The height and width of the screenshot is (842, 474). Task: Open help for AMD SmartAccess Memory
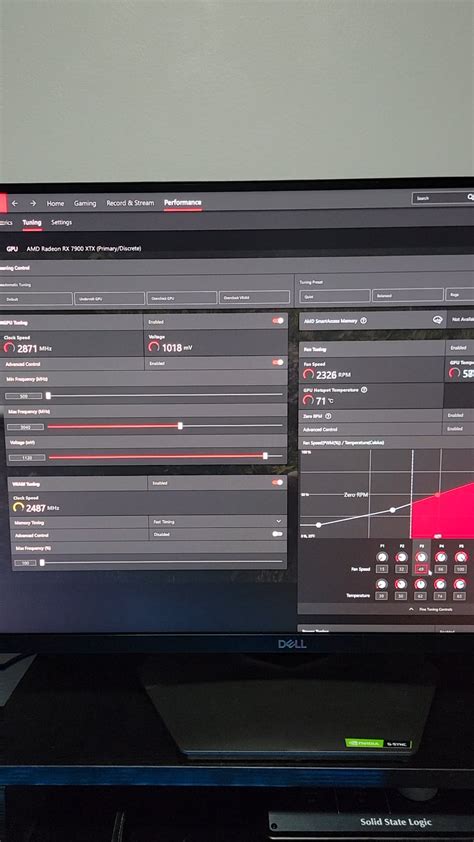click(363, 321)
